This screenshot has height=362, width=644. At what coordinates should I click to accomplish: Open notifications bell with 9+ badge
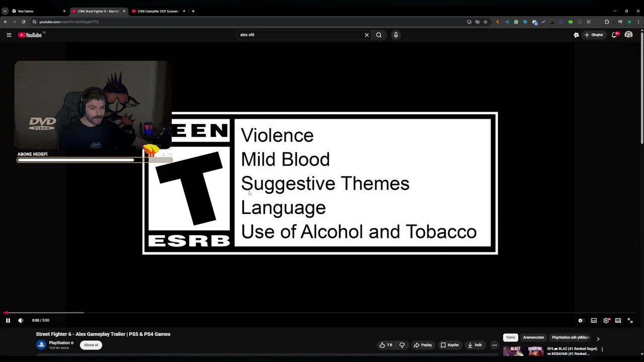614,35
